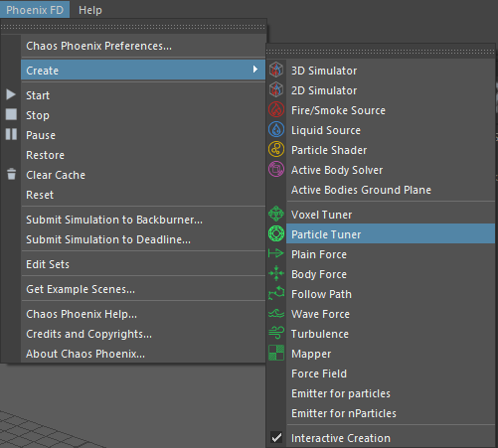Open the Phoenix FD menu
498x448 pixels.
coord(35,10)
